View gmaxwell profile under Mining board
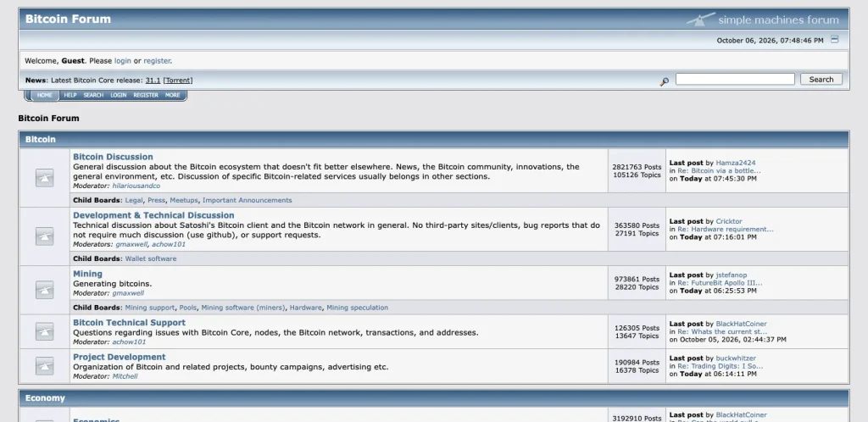Viewport: 868px width, 422px height. click(128, 293)
